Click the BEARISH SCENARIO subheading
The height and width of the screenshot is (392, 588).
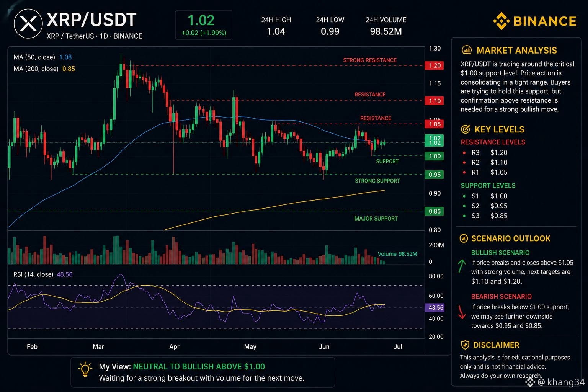pyautogui.click(x=501, y=297)
